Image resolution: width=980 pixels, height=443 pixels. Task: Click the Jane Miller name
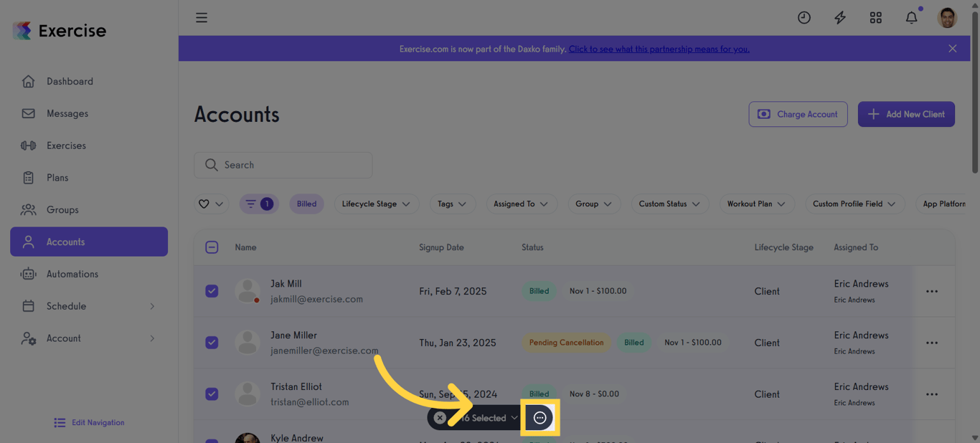(293, 335)
